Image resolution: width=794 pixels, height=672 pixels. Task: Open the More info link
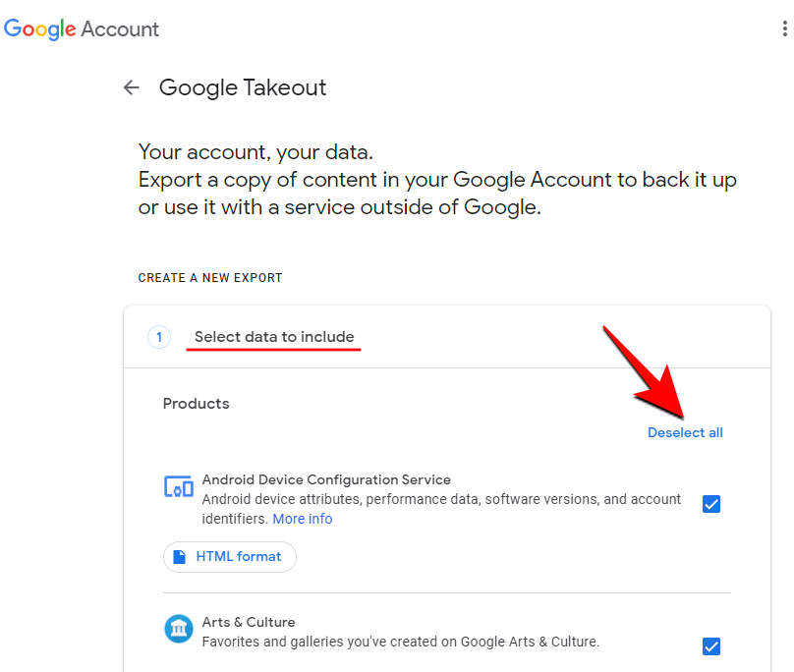pos(302,519)
